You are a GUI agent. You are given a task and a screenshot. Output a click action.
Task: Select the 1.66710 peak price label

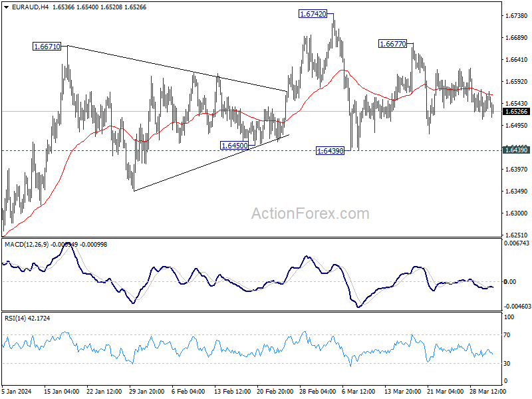click(47, 47)
